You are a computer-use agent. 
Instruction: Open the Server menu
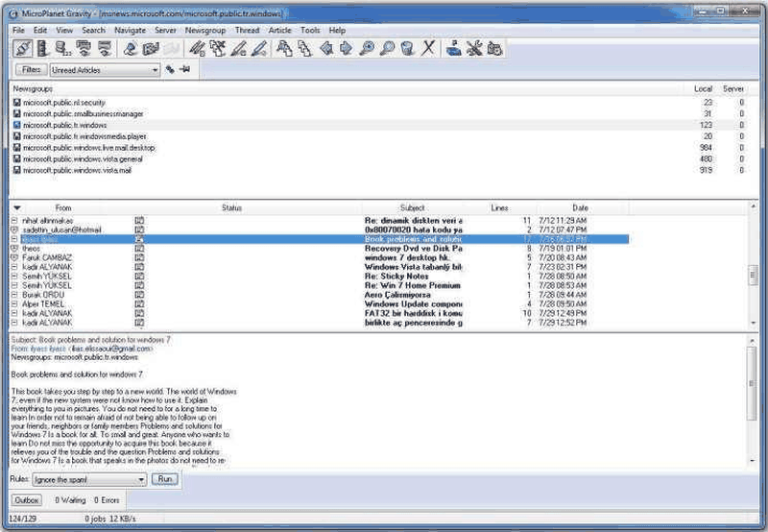pyautogui.click(x=165, y=30)
